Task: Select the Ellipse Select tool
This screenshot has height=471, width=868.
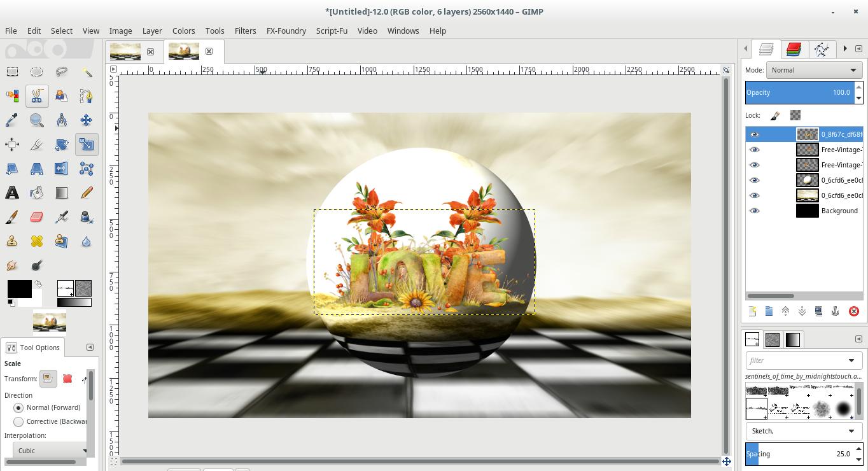Action: pyautogui.click(x=37, y=72)
